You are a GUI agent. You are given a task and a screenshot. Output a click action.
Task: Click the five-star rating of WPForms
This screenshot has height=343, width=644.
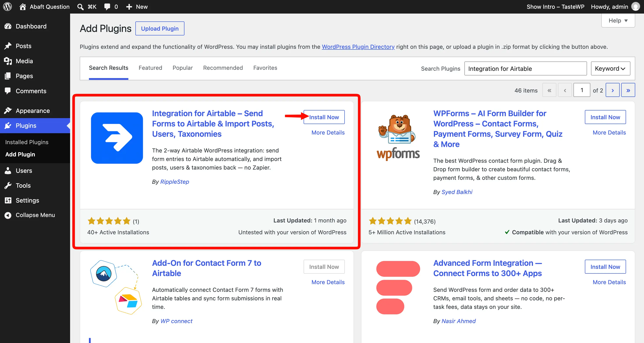(390, 221)
